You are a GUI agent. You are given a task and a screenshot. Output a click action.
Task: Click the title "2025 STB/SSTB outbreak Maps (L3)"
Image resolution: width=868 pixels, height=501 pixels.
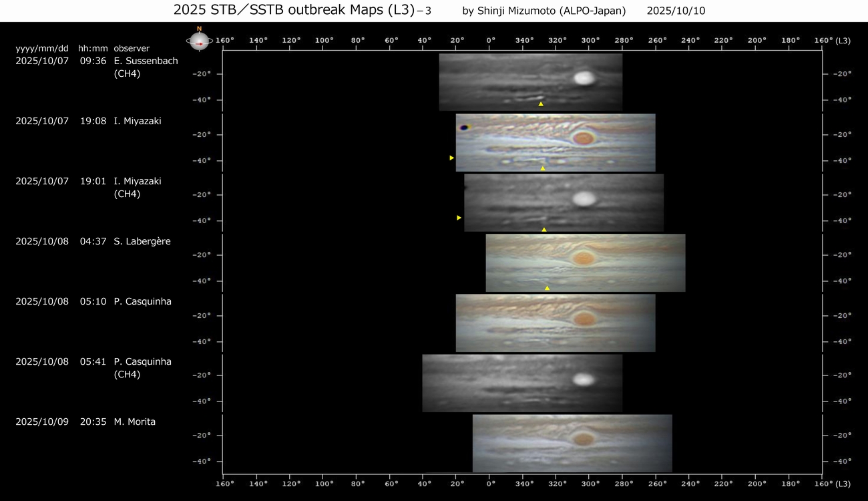(x=294, y=10)
